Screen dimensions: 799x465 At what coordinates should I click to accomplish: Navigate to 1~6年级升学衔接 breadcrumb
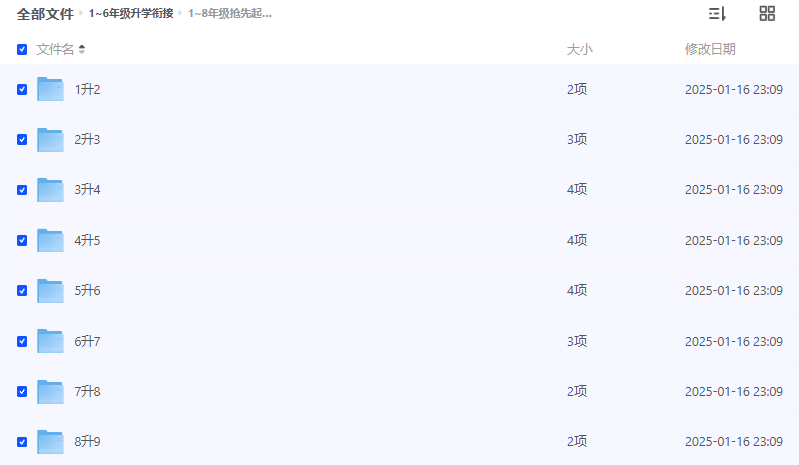(131, 14)
